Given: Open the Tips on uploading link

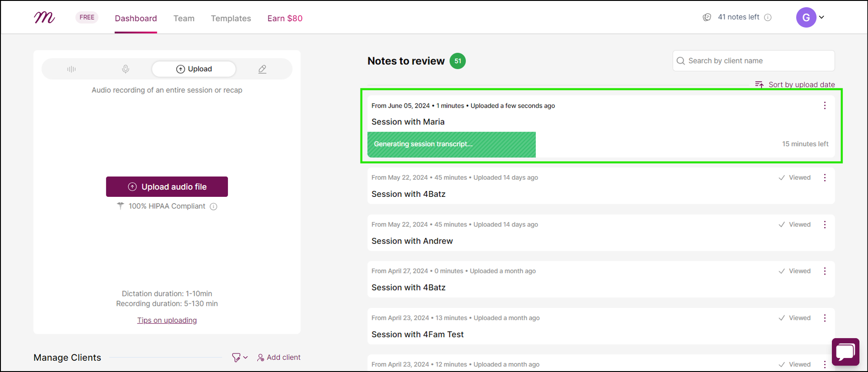Looking at the screenshot, I should (x=167, y=320).
